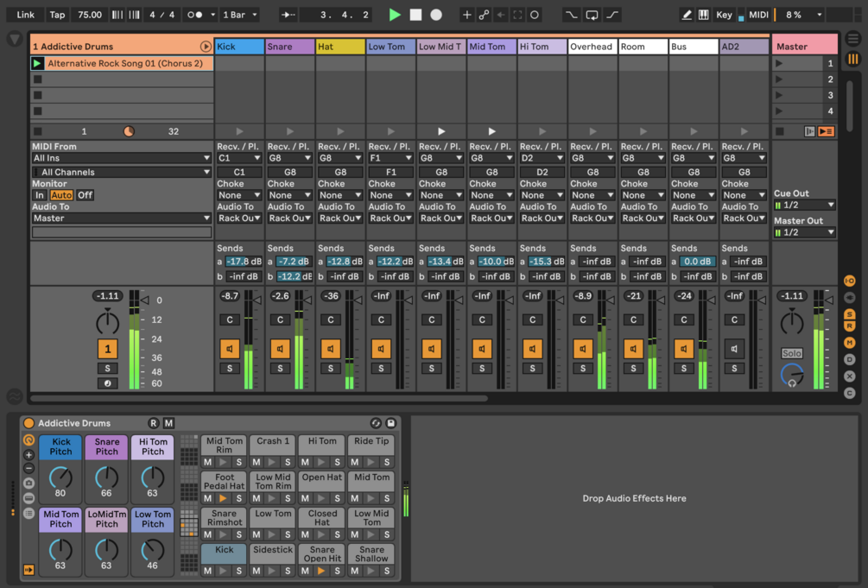This screenshot has height=588, width=868.
Task: Stop playback with the transport Stop button
Action: point(415,15)
